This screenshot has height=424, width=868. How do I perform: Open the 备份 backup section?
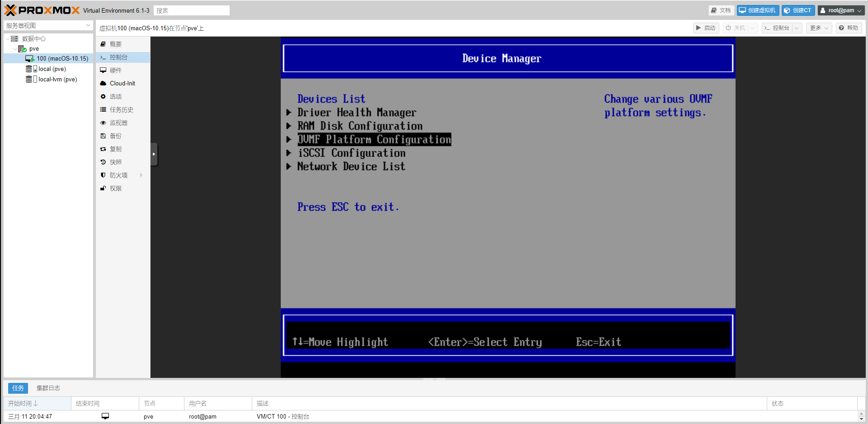pyautogui.click(x=116, y=136)
